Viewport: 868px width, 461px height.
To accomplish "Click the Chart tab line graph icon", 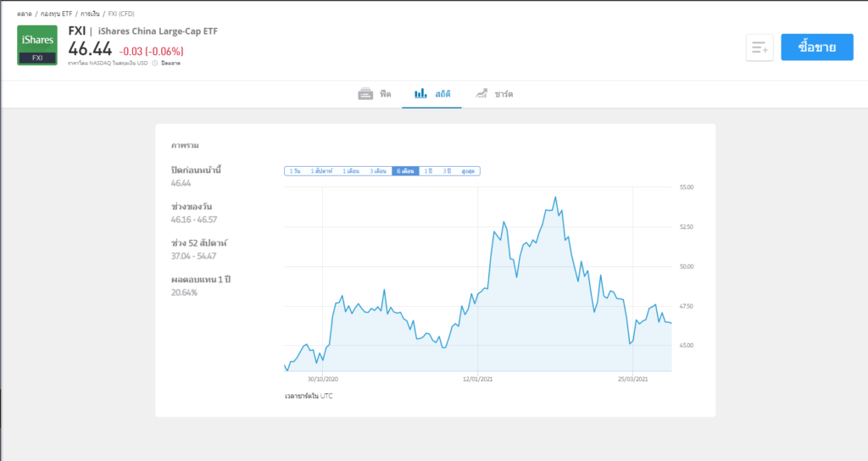I will click(x=481, y=93).
